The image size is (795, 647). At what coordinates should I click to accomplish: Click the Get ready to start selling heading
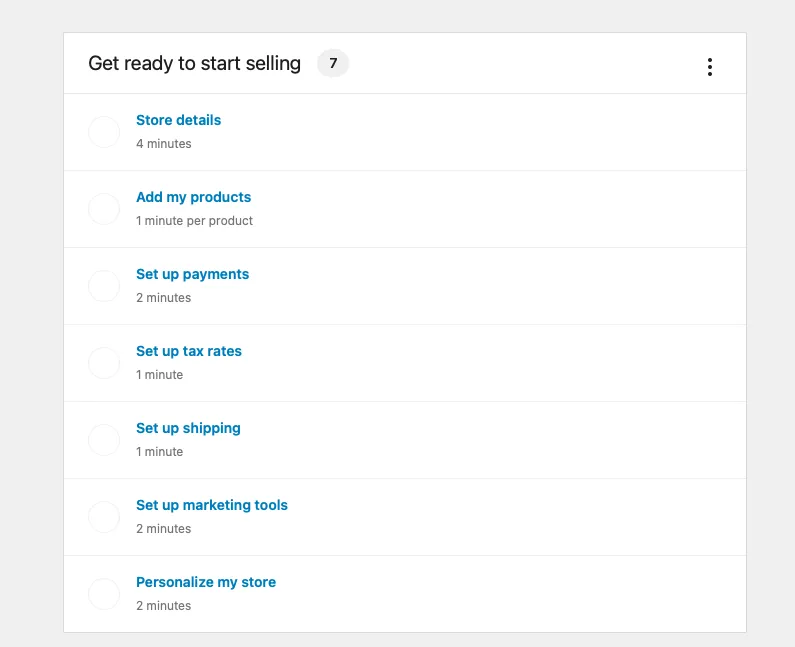[x=195, y=64]
